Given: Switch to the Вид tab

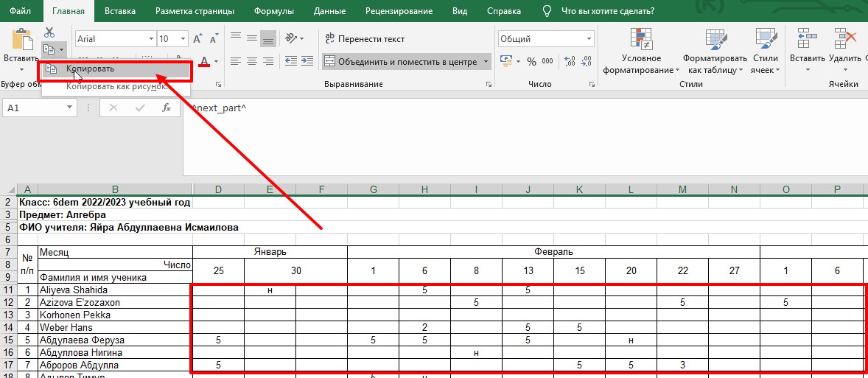Looking at the screenshot, I should pos(460,11).
